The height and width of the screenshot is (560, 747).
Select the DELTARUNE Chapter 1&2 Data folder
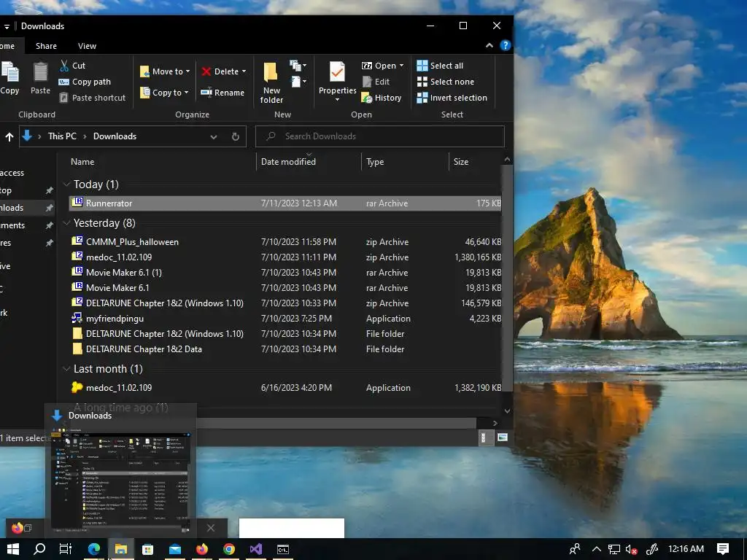pyautogui.click(x=285, y=349)
